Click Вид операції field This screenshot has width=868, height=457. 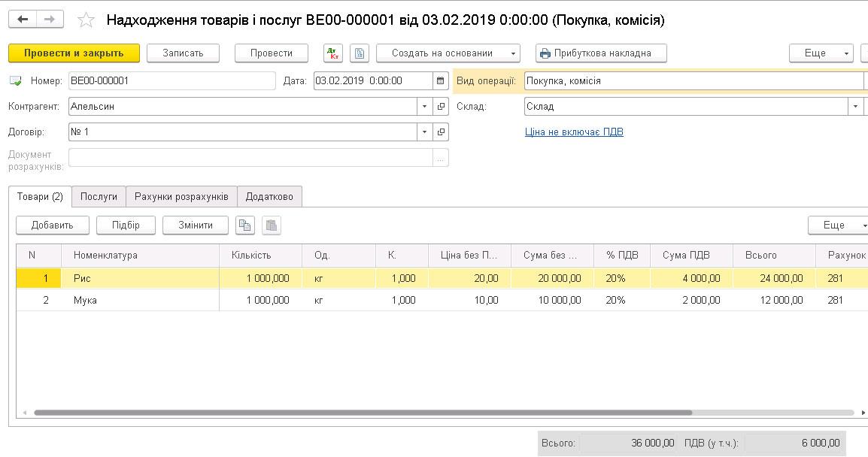coord(694,80)
